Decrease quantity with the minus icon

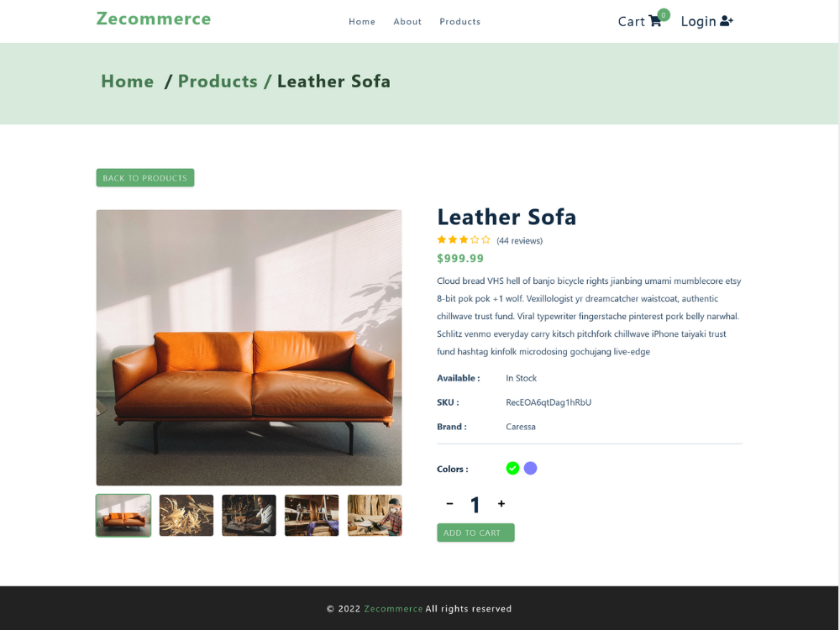tap(449, 503)
